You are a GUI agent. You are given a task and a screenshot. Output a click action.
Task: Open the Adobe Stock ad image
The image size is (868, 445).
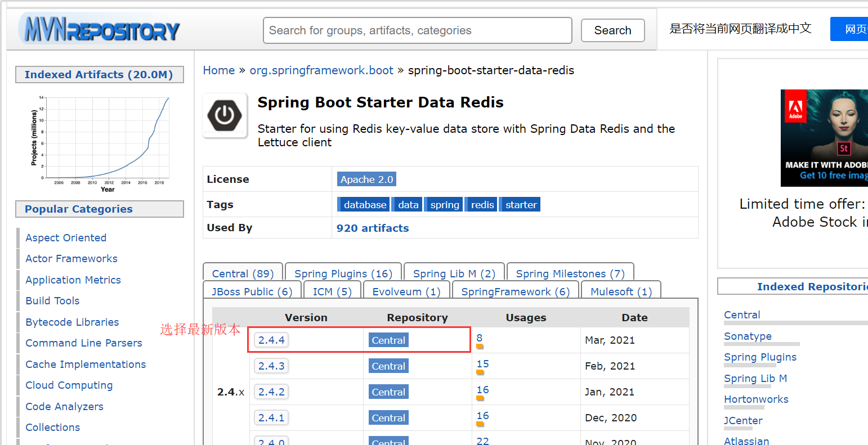[x=824, y=138]
